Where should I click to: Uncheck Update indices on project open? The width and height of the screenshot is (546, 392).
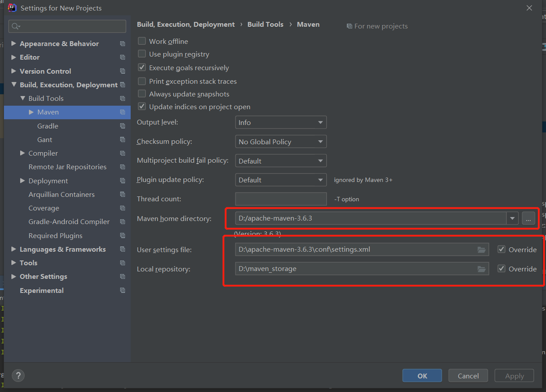(142, 107)
